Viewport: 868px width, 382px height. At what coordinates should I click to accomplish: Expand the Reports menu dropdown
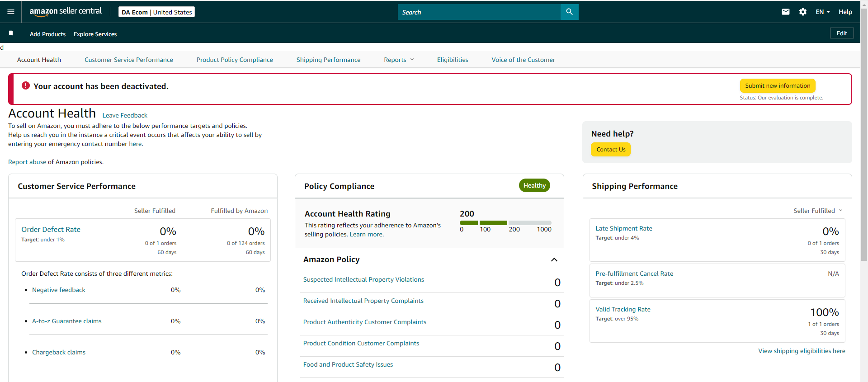coord(399,60)
